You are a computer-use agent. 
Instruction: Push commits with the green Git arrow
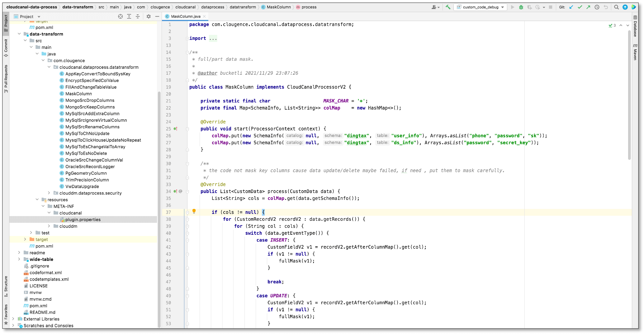(x=588, y=7)
